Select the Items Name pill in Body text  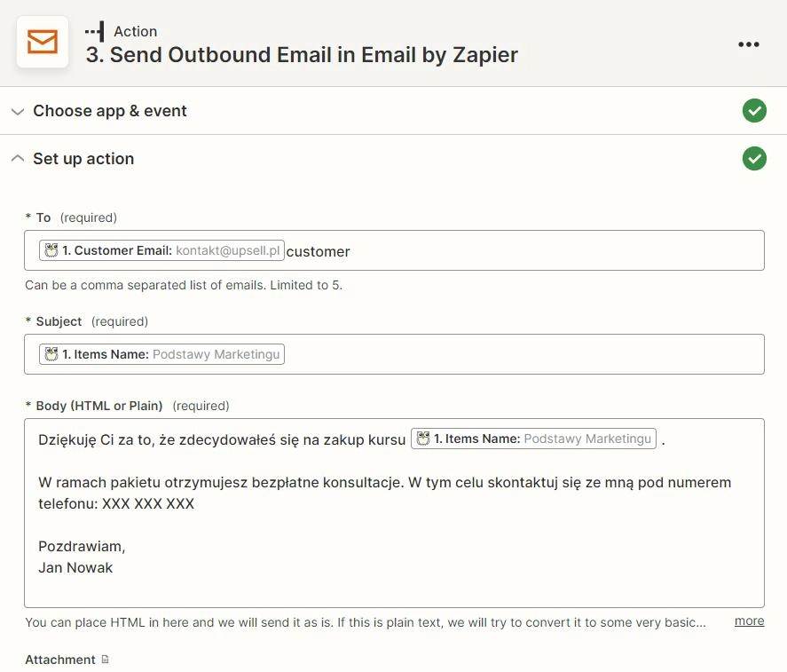point(533,439)
